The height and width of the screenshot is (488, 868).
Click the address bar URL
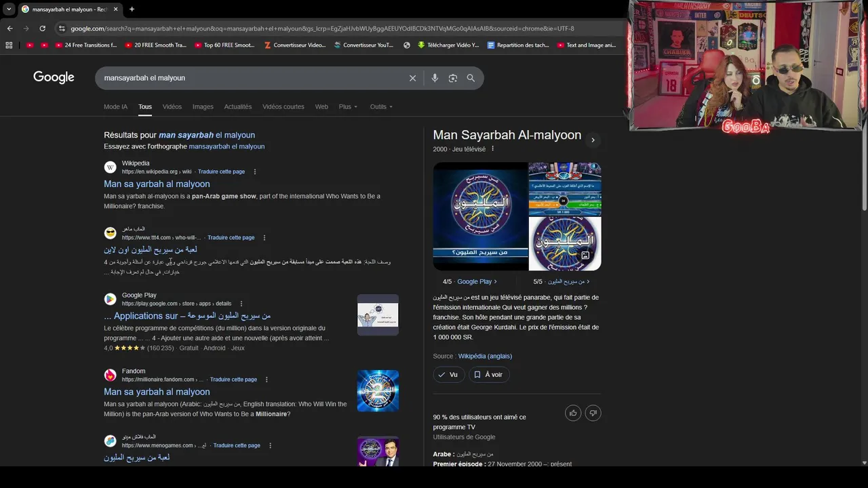322,28
